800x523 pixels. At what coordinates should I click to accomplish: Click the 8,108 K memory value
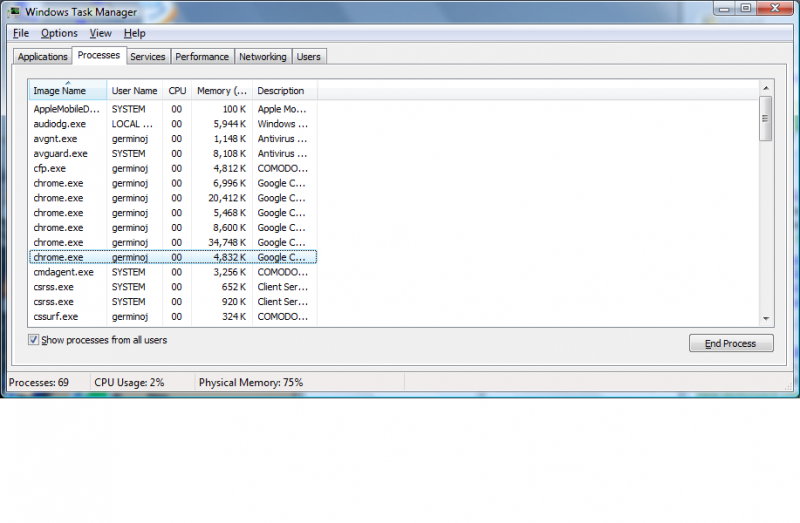click(230, 154)
